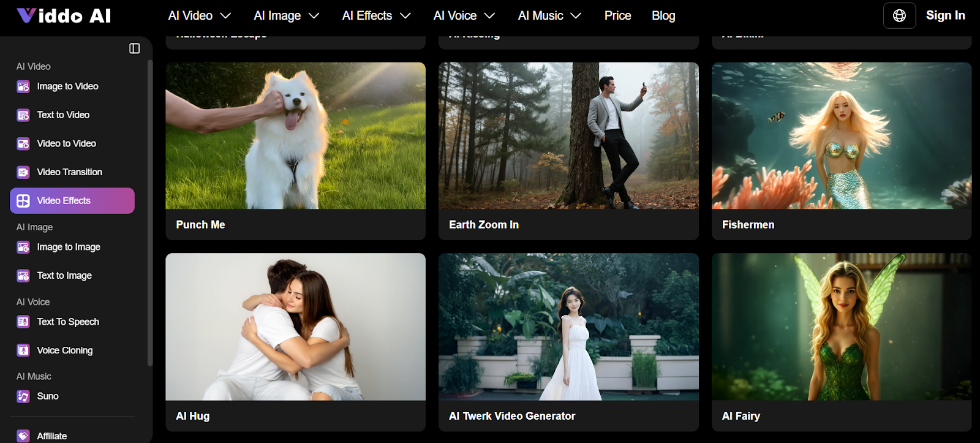Open the language globe selector

click(x=899, y=16)
